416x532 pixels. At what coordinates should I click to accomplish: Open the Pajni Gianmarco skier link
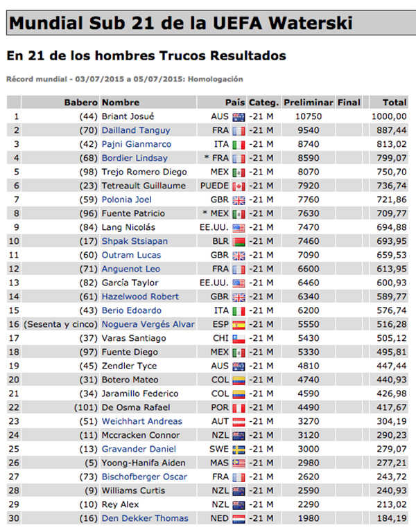[136, 144]
